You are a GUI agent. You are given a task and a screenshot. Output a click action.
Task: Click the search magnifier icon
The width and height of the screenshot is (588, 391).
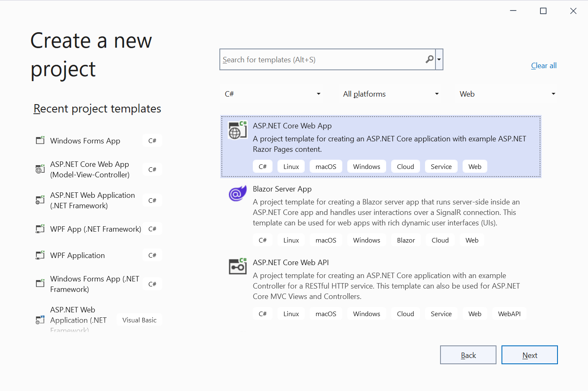click(x=429, y=59)
